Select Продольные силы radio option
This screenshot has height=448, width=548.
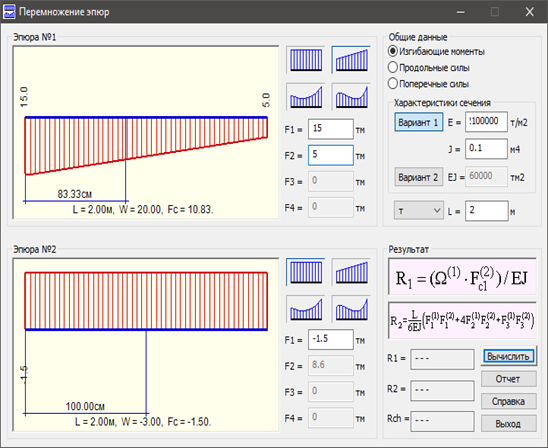428,67
